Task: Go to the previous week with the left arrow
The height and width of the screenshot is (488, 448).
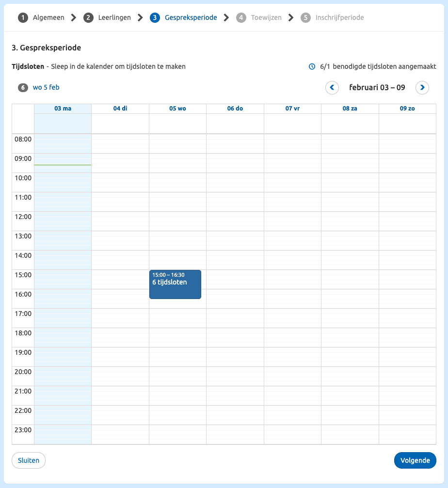Action: (x=332, y=88)
